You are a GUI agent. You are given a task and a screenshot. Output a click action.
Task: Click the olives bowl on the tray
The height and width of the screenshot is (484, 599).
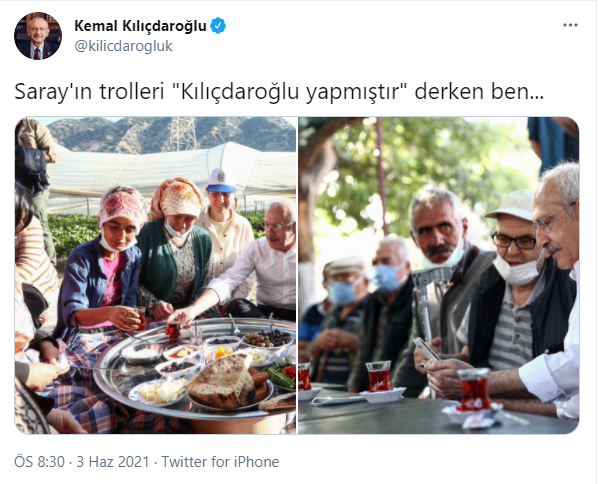click(268, 338)
